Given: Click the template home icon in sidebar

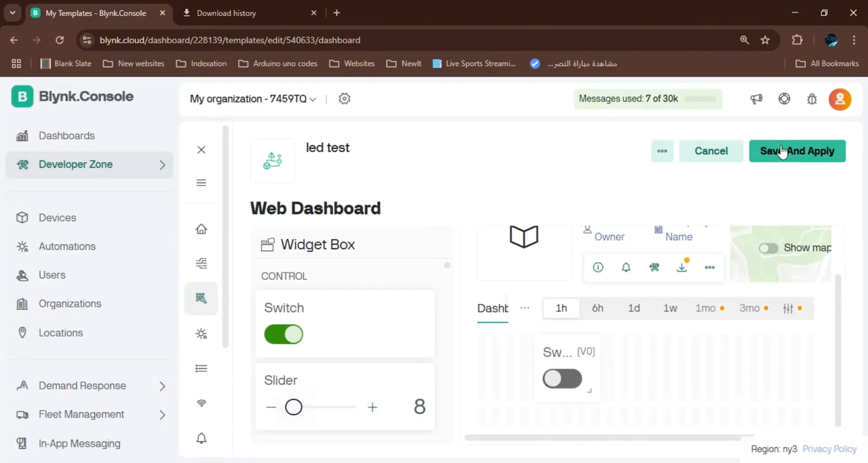Looking at the screenshot, I should pyautogui.click(x=201, y=229).
